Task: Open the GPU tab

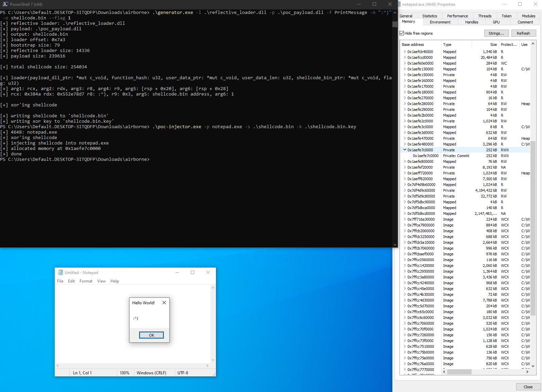Action: coord(496,22)
